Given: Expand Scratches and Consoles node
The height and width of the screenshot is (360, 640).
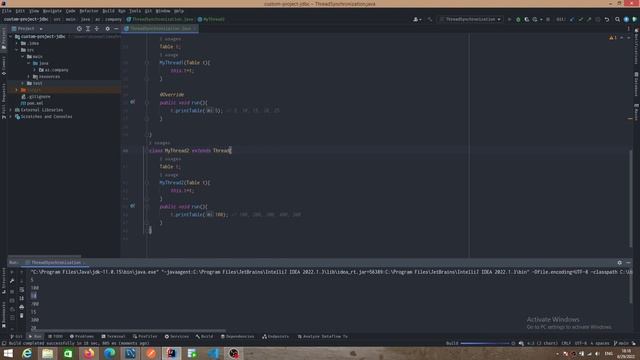Looking at the screenshot, I should (x=11, y=116).
